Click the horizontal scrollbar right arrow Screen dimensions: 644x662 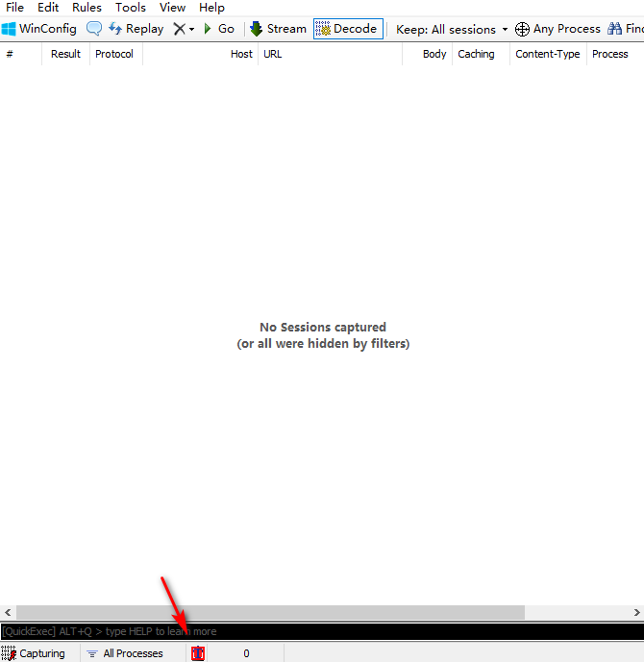tap(637, 612)
